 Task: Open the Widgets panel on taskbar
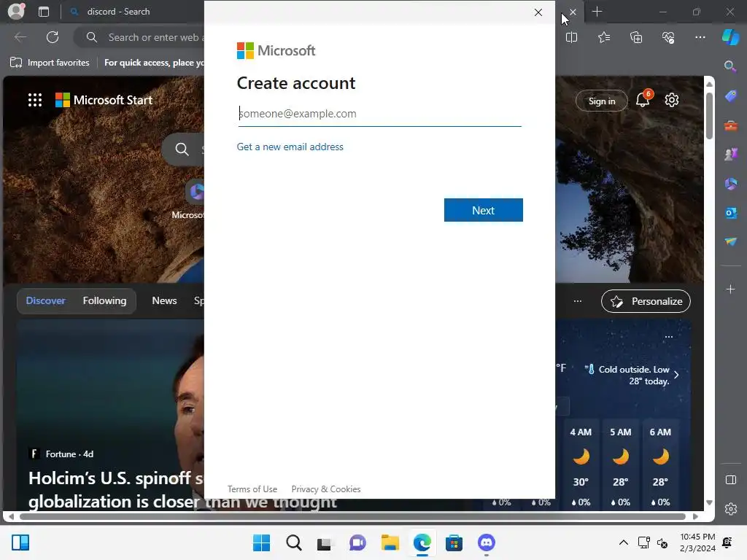coord(20,542)
